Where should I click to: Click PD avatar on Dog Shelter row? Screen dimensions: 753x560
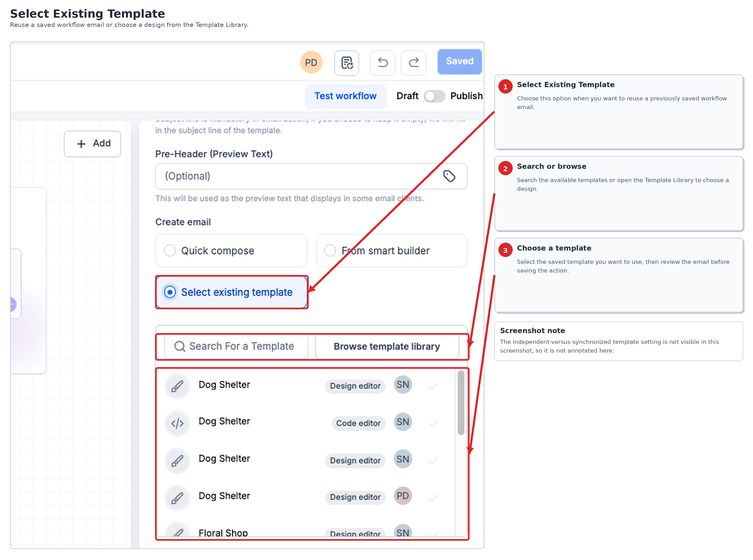point(403,496)
